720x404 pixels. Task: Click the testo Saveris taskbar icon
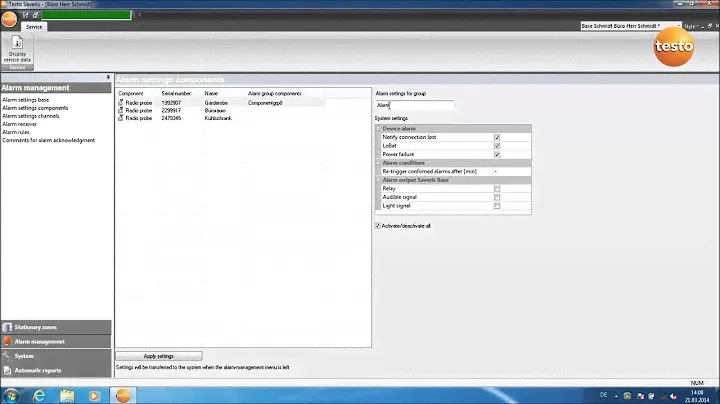123,395
